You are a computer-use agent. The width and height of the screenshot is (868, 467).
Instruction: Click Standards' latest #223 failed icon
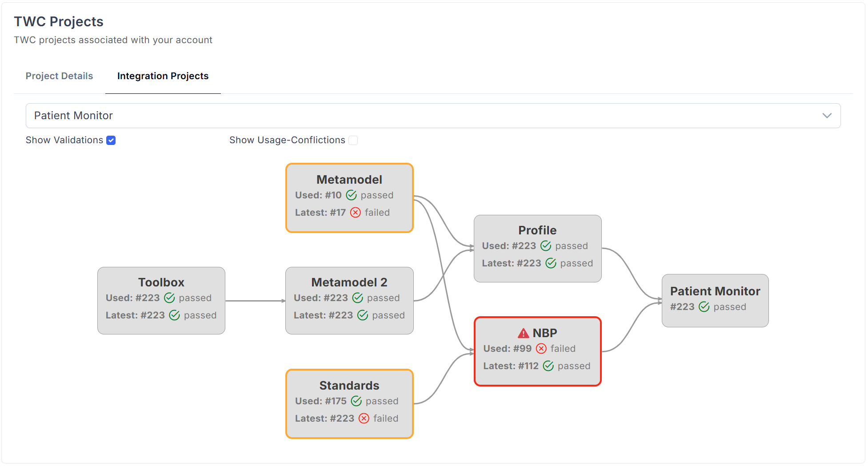pos(364,419)
